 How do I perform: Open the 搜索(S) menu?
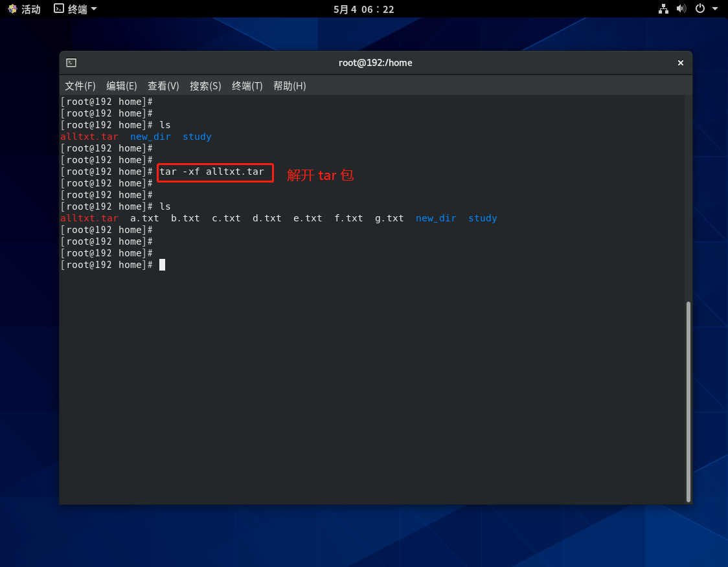(x=205, y=86)
